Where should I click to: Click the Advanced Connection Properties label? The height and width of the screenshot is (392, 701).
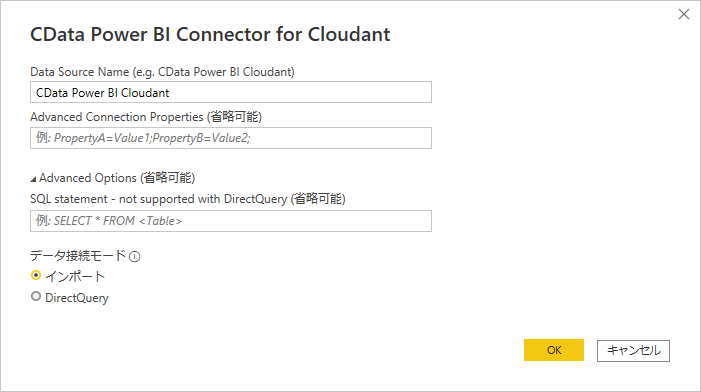click(146, 117)
